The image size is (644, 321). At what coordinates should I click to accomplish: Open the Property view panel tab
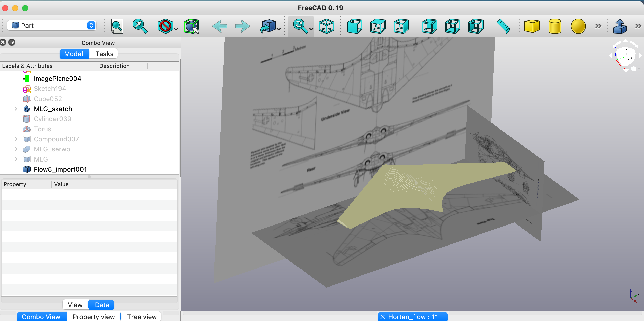coord(94,317)
